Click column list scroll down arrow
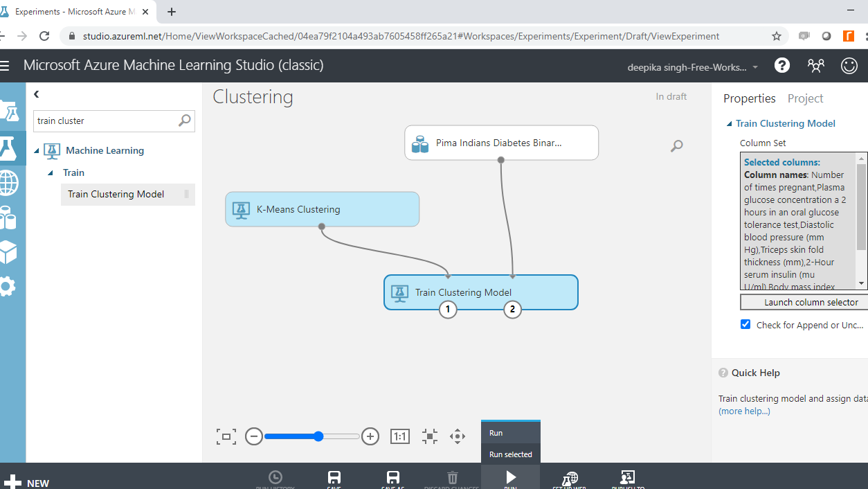868x489 pixels. point(862,283)
